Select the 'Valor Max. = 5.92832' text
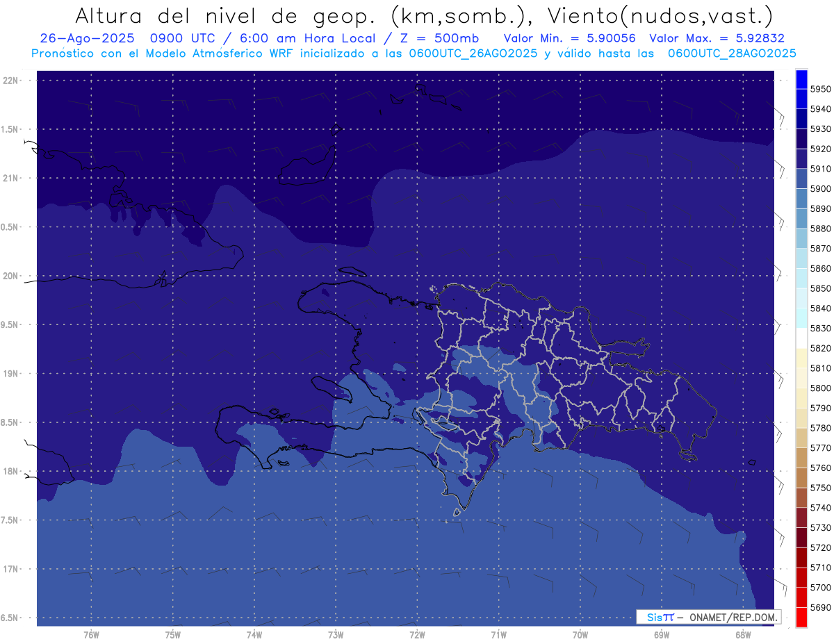Image resolution: width=834 pixels, height=644 pixels. tap(717, 38)
